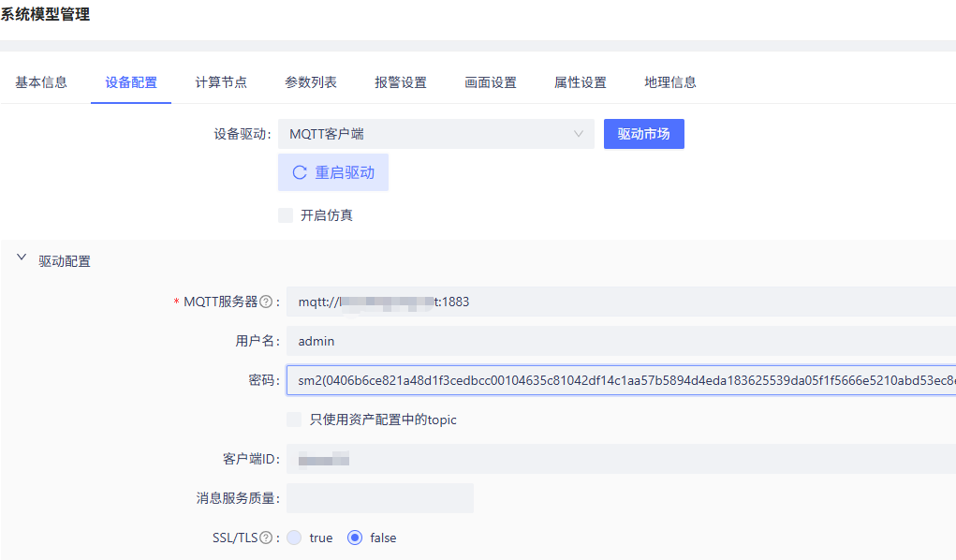
Task: Collapse the 驱动配置 section chevron
Action: pyautogui.click(x=22, y=258)
